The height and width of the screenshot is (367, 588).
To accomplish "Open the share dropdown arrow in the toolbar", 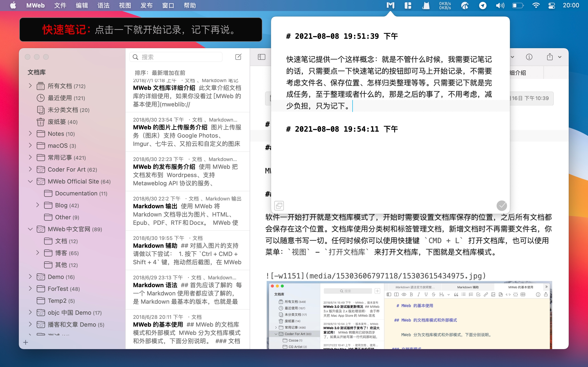I will 560,57.
